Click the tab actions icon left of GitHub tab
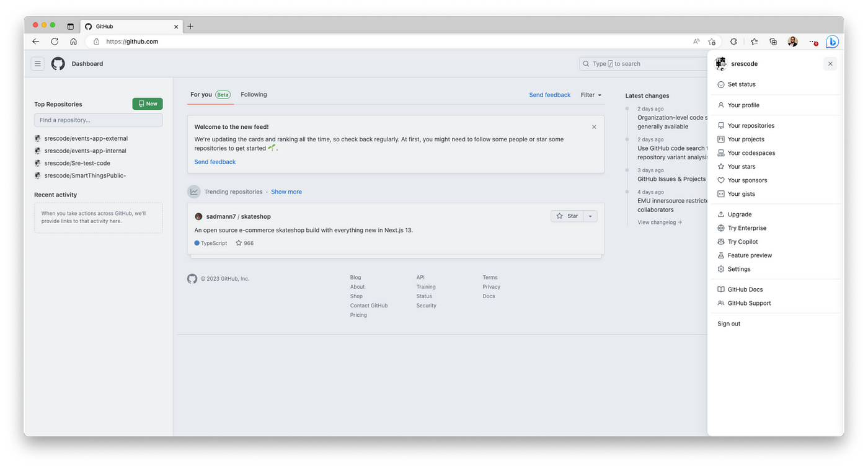Screen dimensions: 868x468 point(70,27)
